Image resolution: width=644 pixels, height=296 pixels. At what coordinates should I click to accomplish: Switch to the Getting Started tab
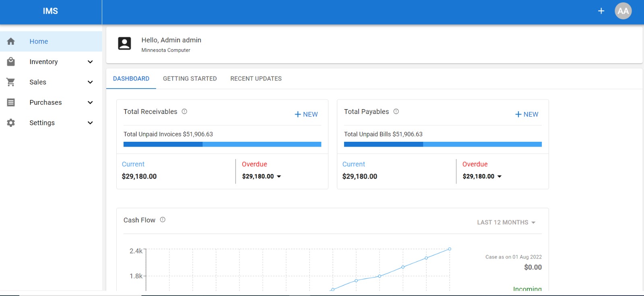[190, 79]
